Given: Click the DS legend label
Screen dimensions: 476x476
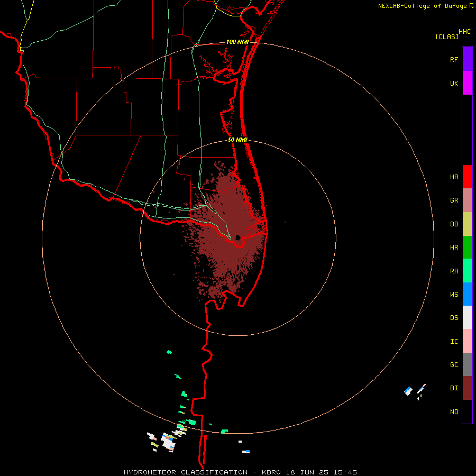Looking at the screenshot, I should [454, 318].
